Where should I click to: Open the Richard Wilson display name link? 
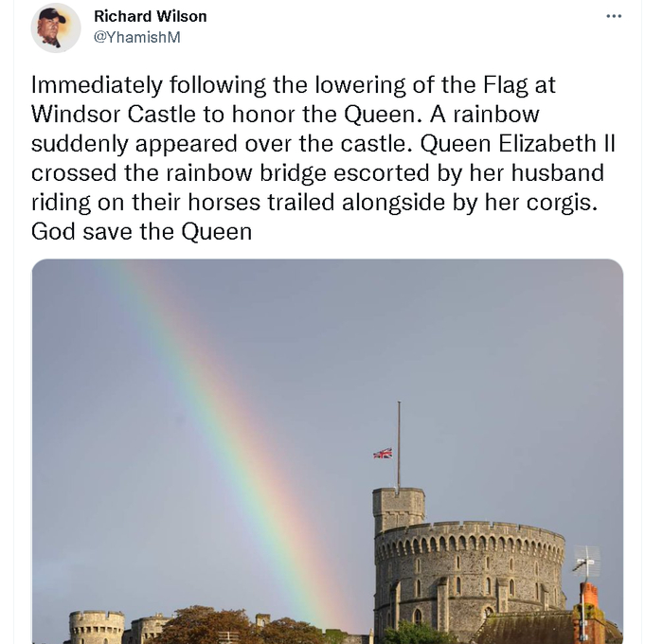[x=150, y=16]
